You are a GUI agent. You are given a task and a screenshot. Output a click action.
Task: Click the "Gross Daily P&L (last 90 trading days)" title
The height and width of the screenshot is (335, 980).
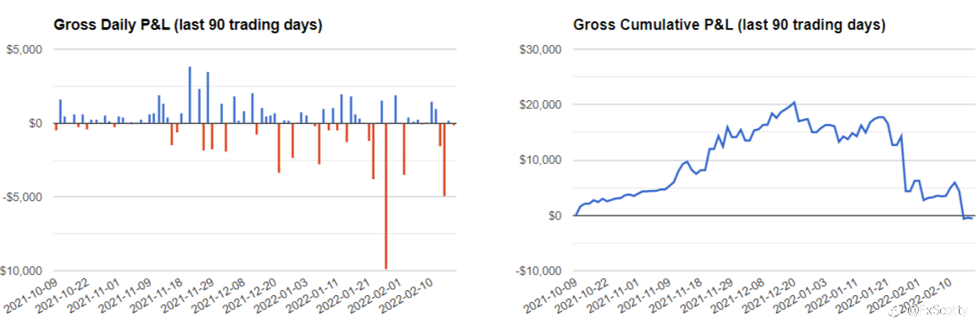tap(188, 25)
